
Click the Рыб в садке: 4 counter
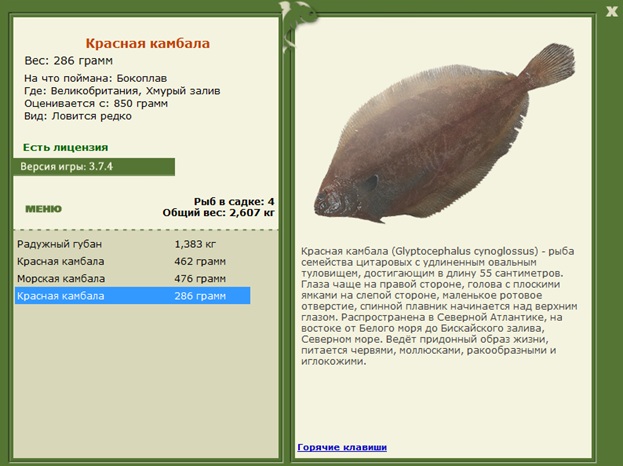(234, 201)
